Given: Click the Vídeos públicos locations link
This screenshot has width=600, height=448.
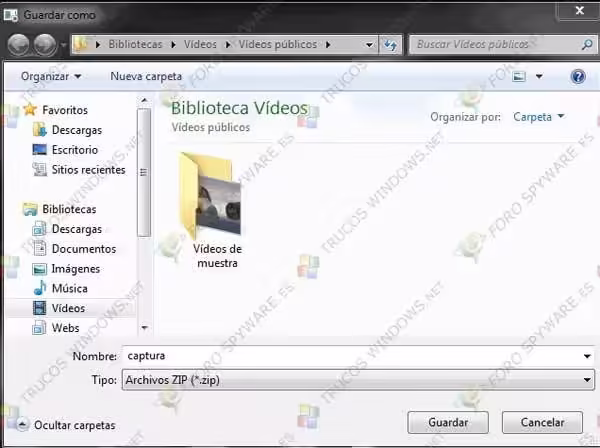Looking at the screenshot, I should click(211, 127).
